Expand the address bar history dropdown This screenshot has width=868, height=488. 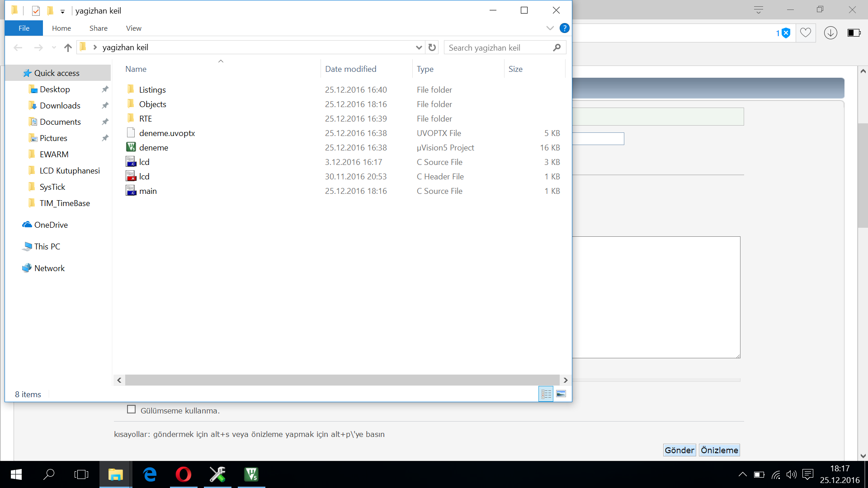pos(419,47)
